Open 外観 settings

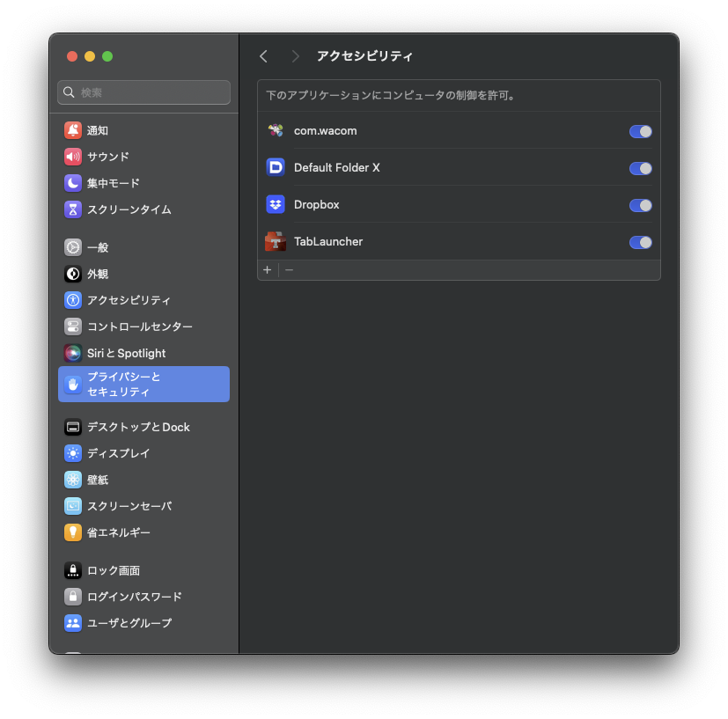click(x=98, y=274)
